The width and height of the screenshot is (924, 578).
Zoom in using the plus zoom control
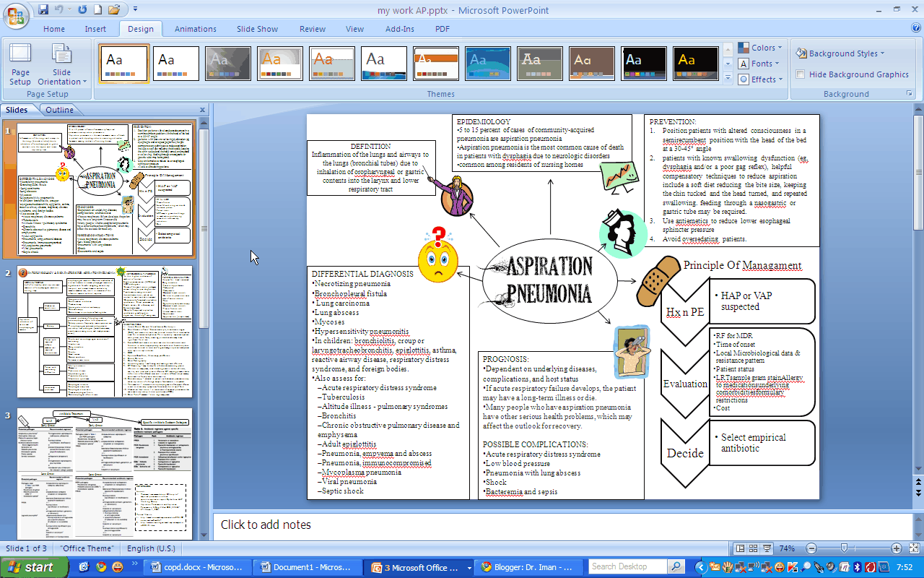point(897,548)
